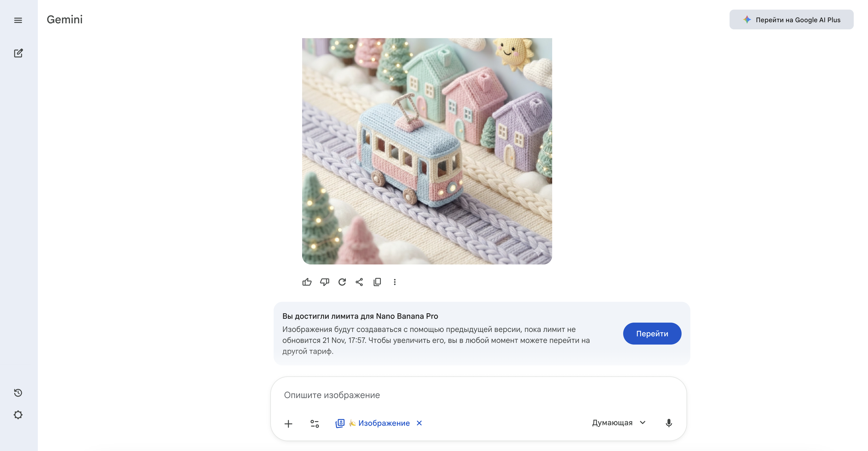Start a new chat with pencil icon
Image resolution: width=868 pixels, height=451 pixels.
pos(18,53)
